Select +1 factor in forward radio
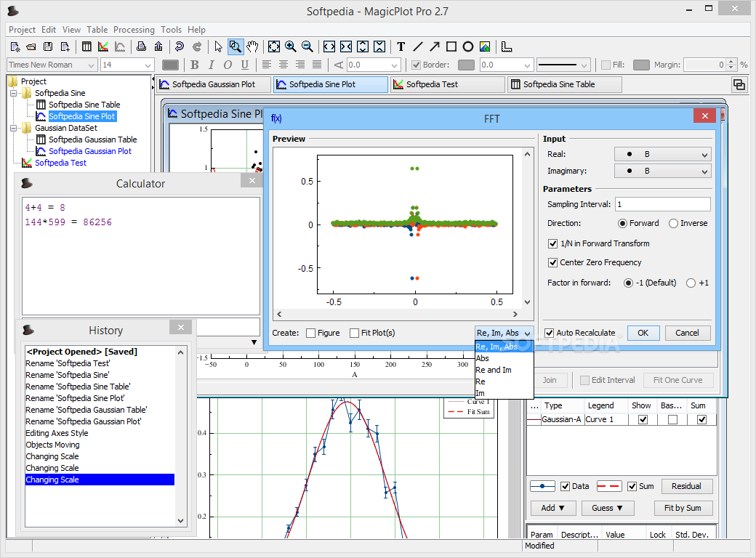The width and height of the screenshot is (756, 558). [691, 283]
